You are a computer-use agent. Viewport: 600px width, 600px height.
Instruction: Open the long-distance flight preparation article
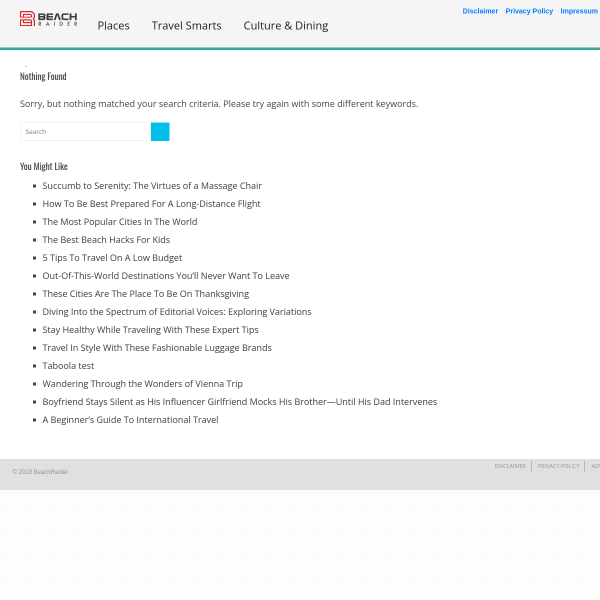[151, 204]
